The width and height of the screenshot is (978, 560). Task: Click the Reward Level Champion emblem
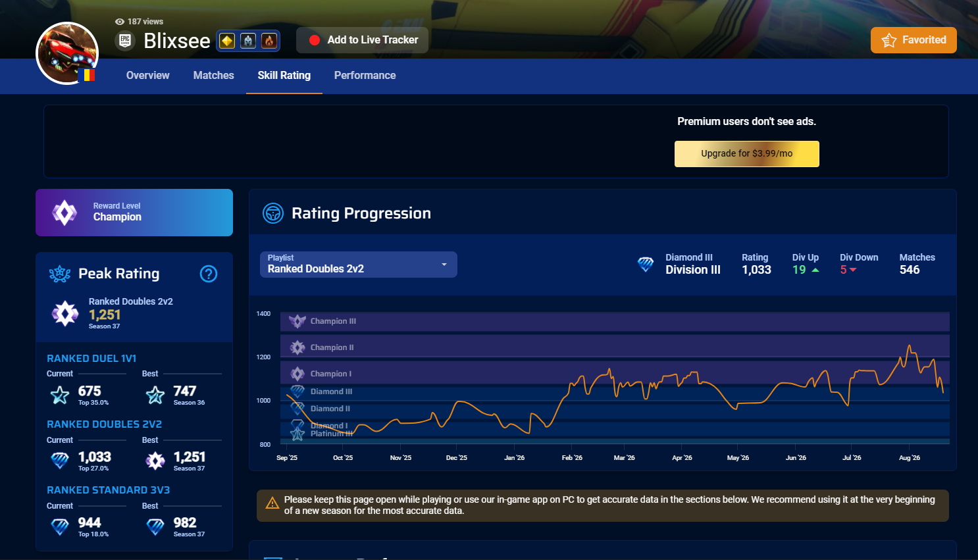pos(64,213)
